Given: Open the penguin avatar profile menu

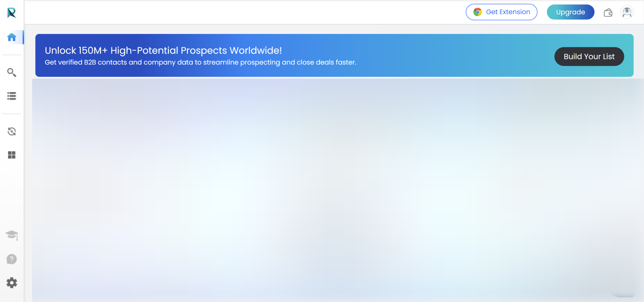Looking at the screenshot, I should point(627,12).
